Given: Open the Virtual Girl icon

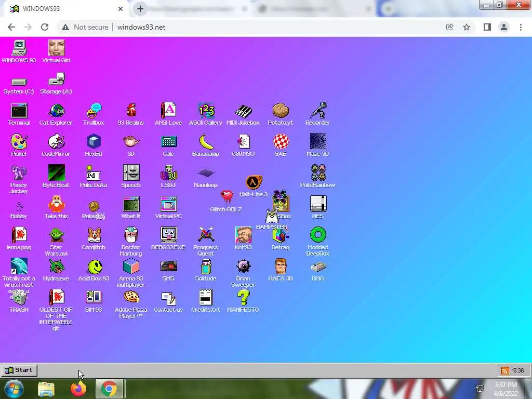Looking at the screenshot, I should (56, 48).
